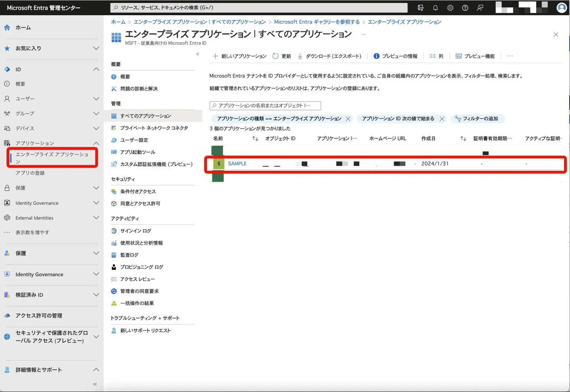Open the feedback icon in header
Screen dimensions: 570x392
tap(480, 8)
